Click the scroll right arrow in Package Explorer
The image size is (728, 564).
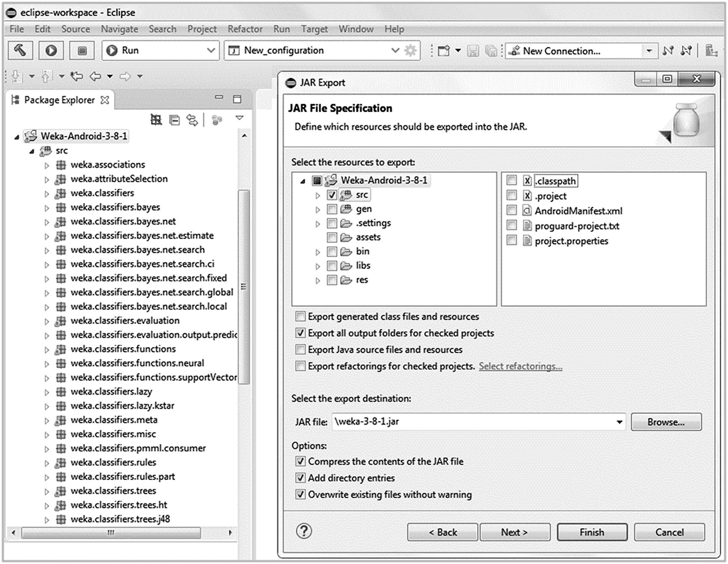pyautogui.click(x=230, y=533)
